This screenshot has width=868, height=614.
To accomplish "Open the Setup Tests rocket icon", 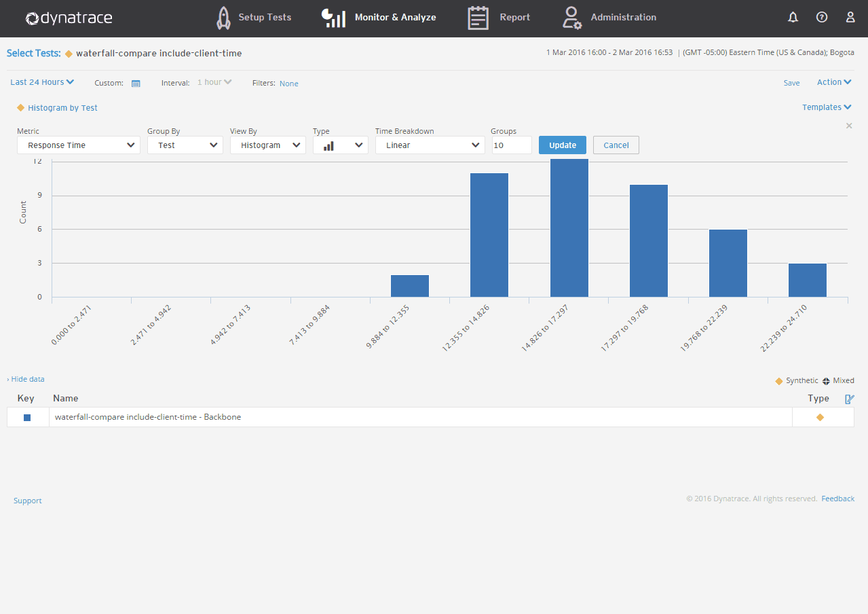I will pos(223,18).
